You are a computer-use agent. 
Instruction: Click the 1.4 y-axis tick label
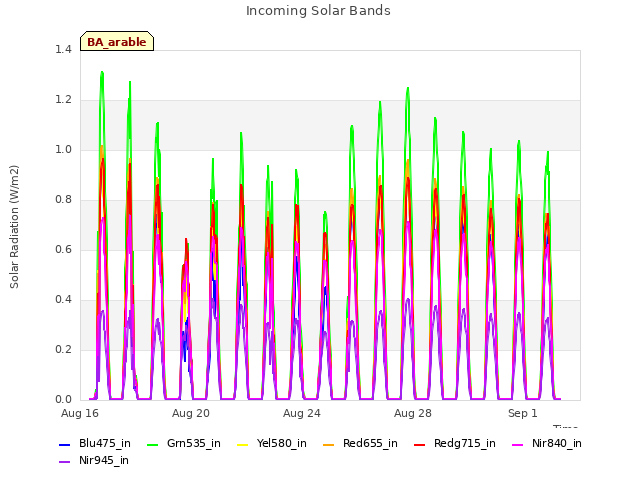click(63, 50)
